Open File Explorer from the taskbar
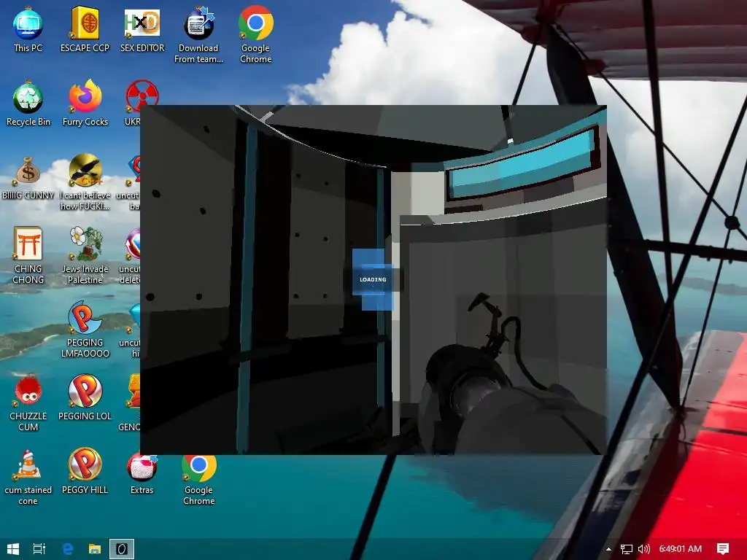 (x=95, y=549)
